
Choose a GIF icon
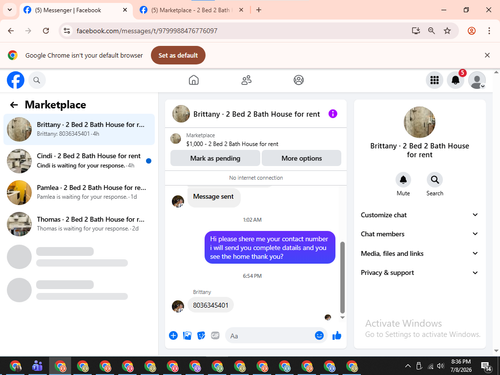[x=215, y=335]
